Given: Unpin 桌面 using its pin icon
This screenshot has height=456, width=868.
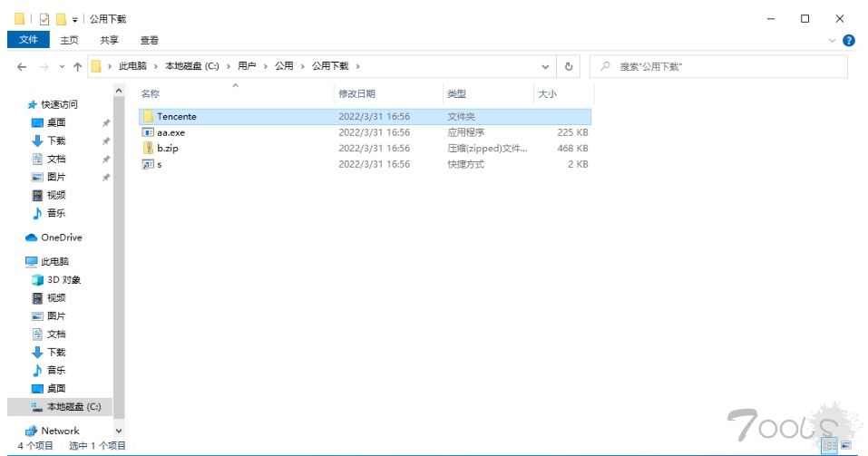Looking at the screenshot, I should [x=106, y=123].
